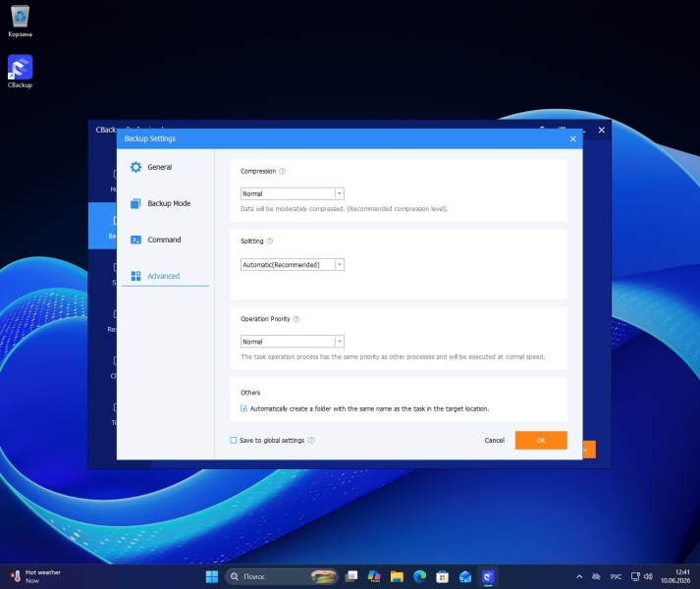Switch to Backup Mode tab

point(169,203)
